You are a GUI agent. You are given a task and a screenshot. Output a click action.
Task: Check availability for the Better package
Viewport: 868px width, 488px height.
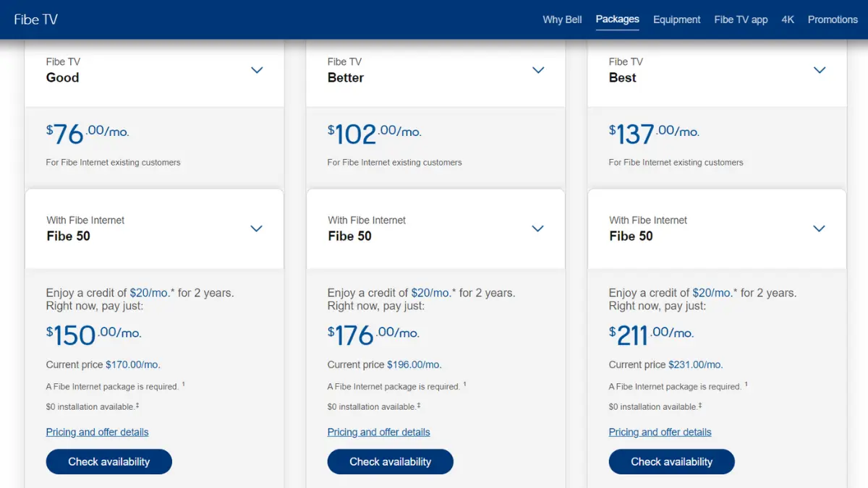[391, 462]
